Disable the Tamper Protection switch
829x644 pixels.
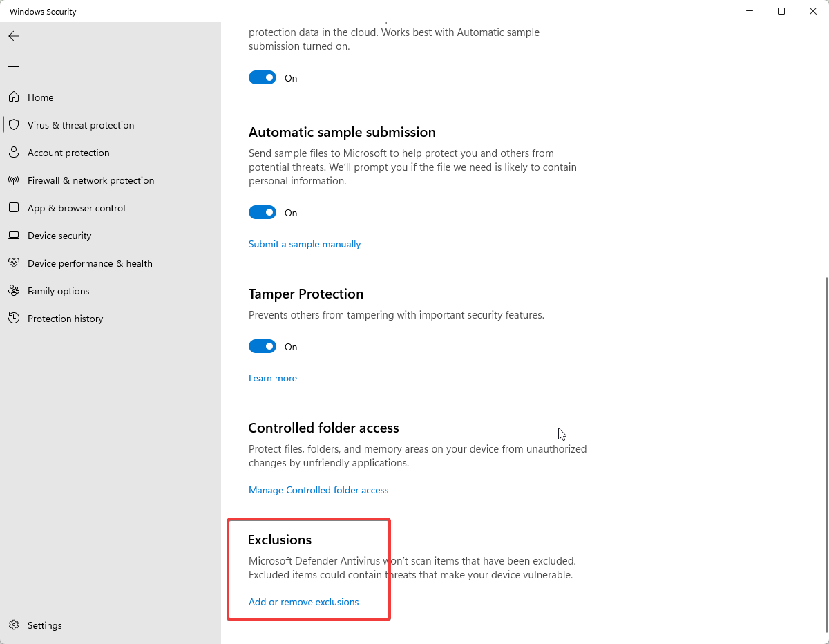coord(263,346)
